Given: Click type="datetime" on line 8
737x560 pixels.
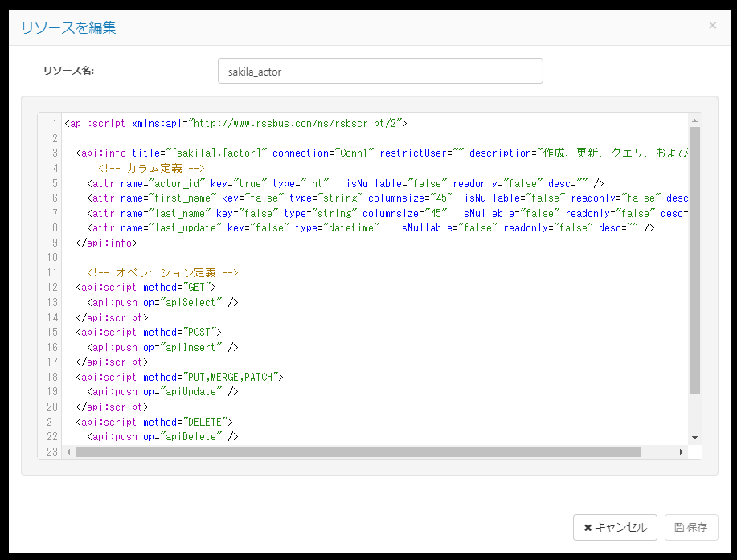Looking at the screenshot, I should (337, 228).
